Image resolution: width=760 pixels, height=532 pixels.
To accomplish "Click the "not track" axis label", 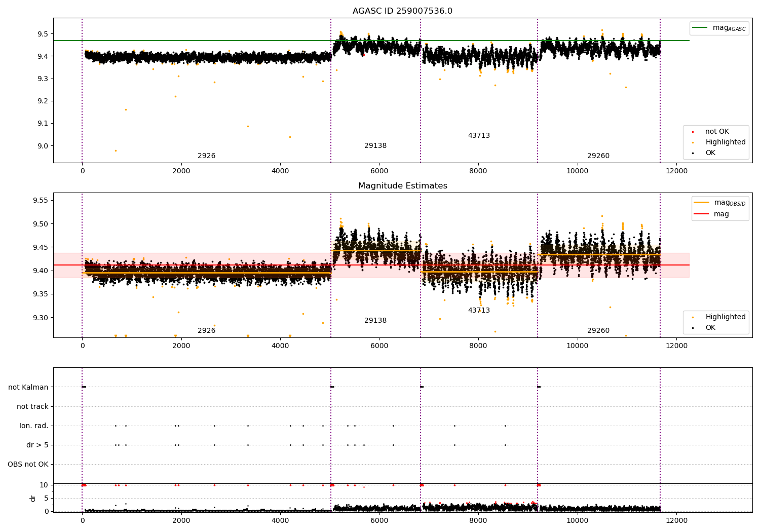I will 32,406.
